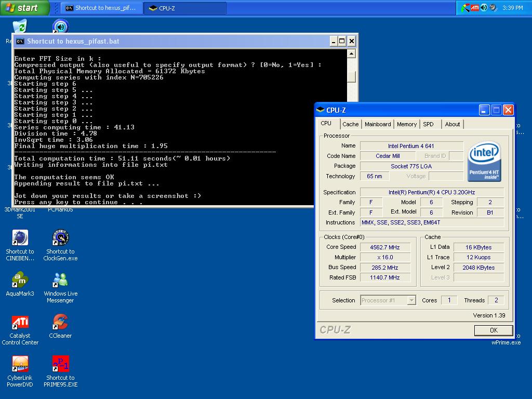Click the Multiplier value x 16.0
The image size is (532, 399).
385,257
